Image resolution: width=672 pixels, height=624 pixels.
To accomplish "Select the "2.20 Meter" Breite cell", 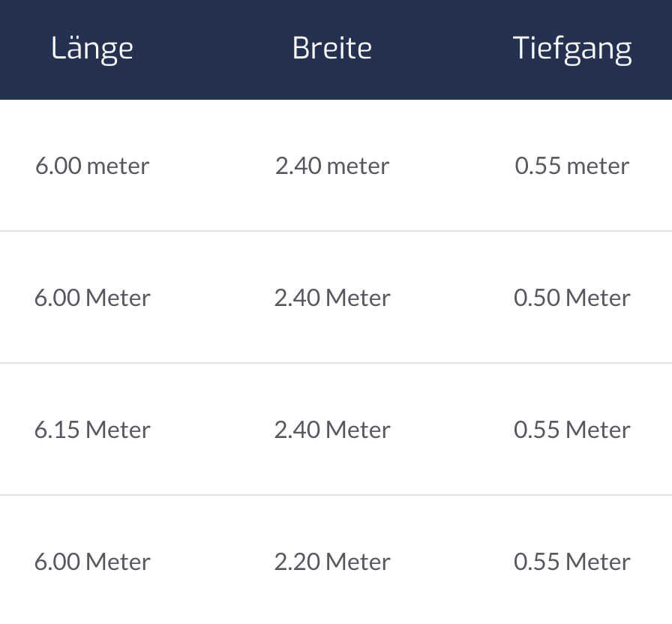I will (x=332, y=562).
